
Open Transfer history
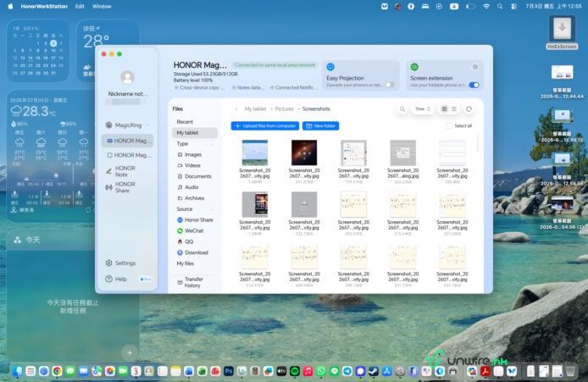pyautogui.click(x=190, y=282)
